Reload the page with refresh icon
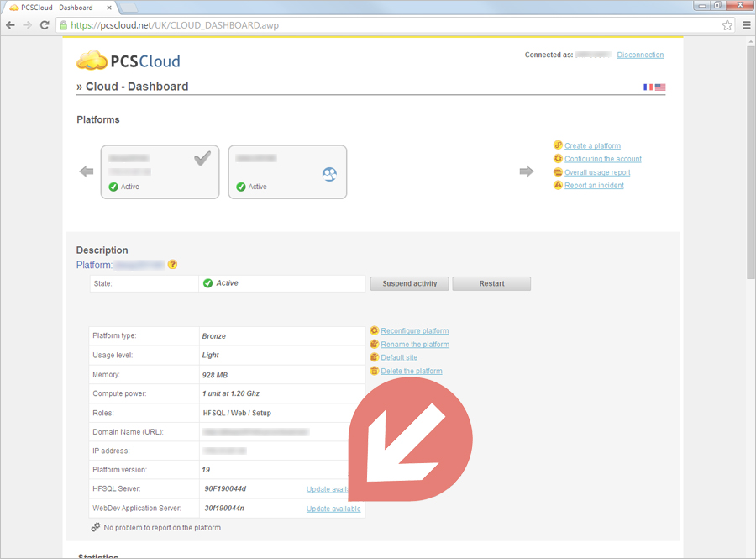Screen dimensions: 756x559 (45, 25)
